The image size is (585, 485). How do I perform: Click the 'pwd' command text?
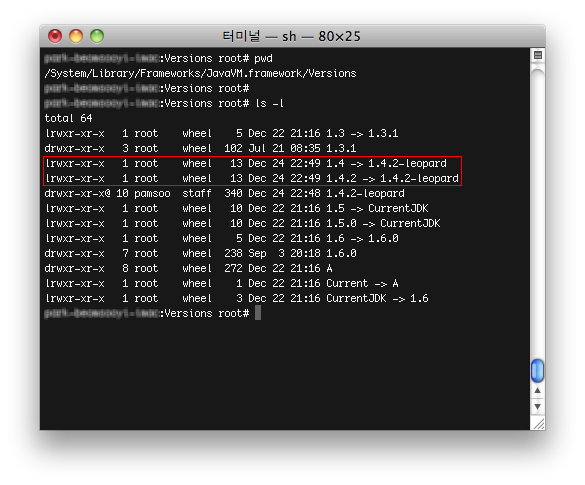tap(263, 59)
